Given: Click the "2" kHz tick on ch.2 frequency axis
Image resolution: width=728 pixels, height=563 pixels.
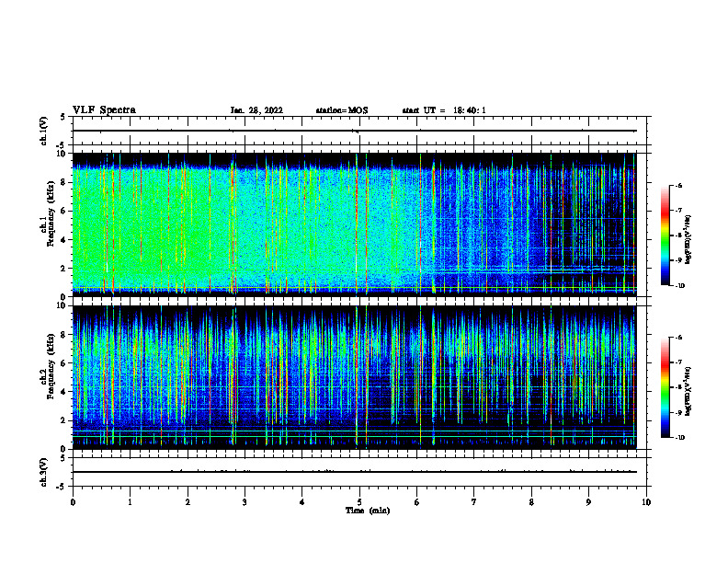Looking at the screenshot, I should coord(64,420).
